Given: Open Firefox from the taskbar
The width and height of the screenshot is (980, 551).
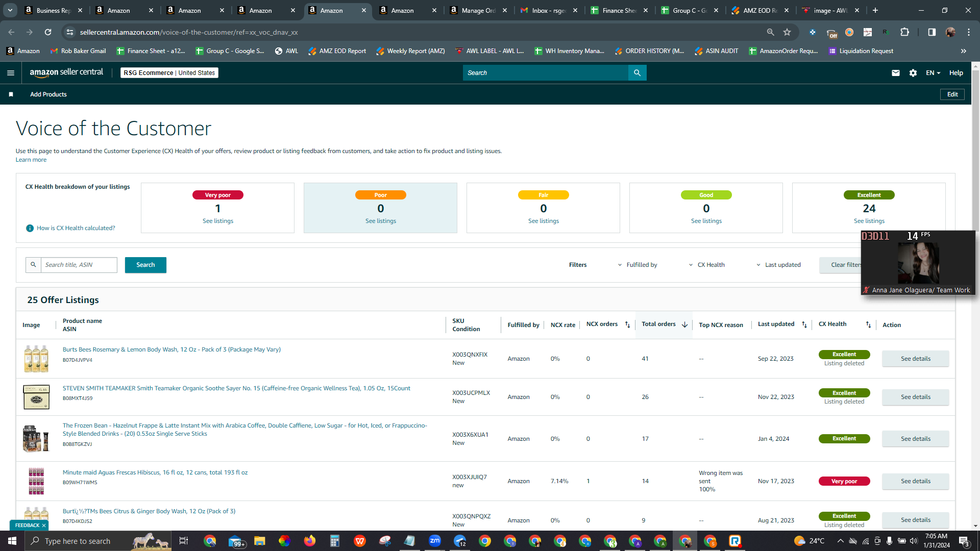Looking at the screenshot, I should coord(310,541).
